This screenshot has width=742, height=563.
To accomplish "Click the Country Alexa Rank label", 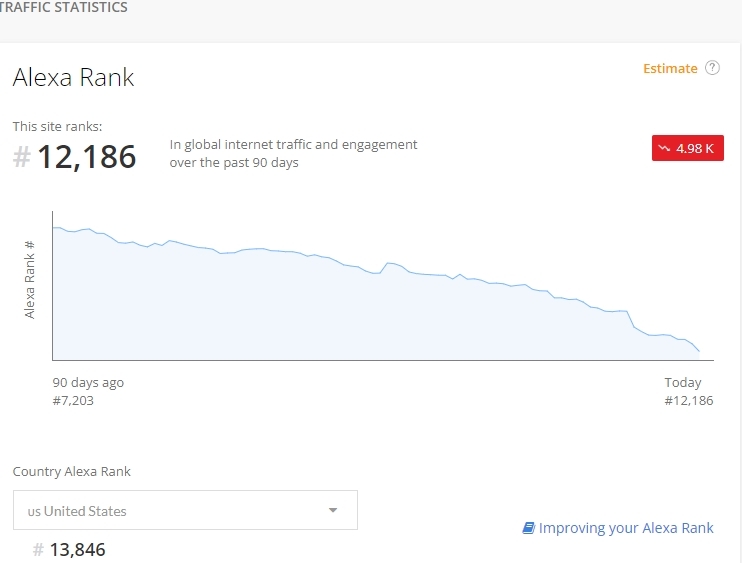I will tap(71, 471).
